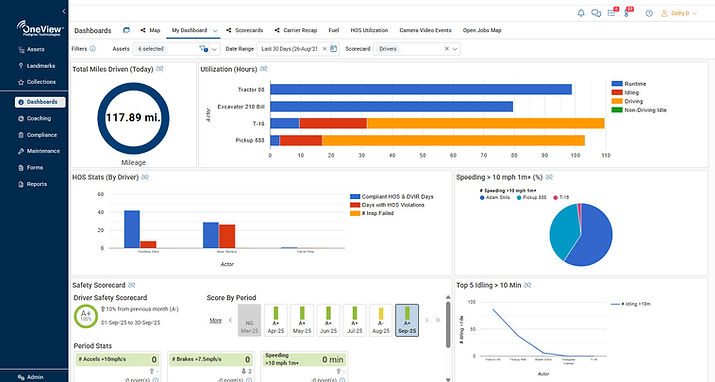Select the Jun-25 score period
The height and width of the screenshot is (382, 715).
(328, 320)
